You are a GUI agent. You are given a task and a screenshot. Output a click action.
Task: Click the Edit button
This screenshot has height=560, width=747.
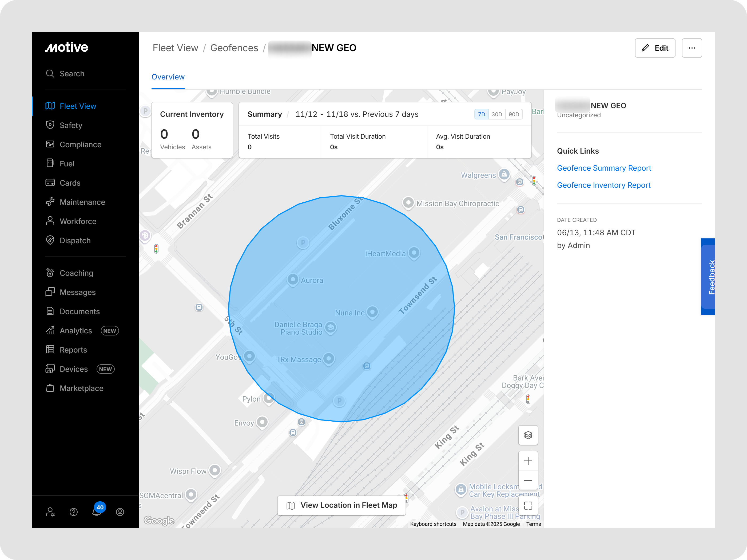pyautogui.click(x=654, y=48)
